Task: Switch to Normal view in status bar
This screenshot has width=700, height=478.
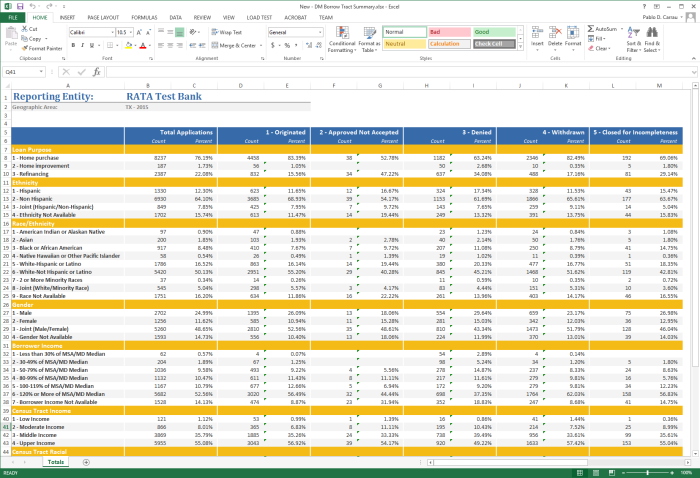Action: (x=579, y=473)
